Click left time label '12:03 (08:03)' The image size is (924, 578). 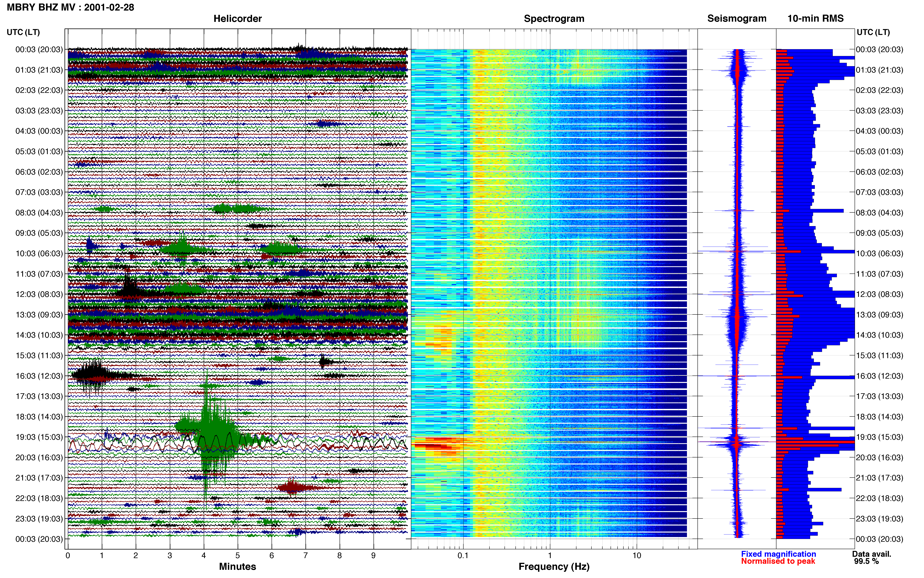[x=39, y=294]
